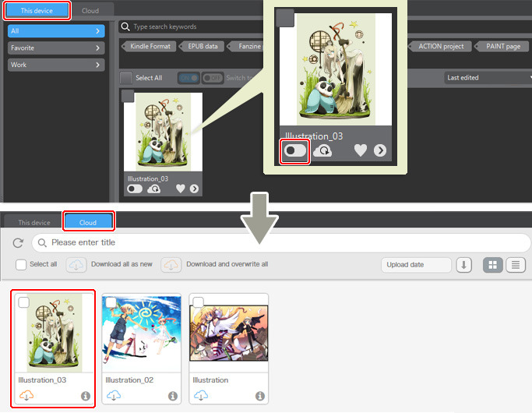The width and height of the screenshot is (532, 413).
Task: Refresh the cloud list with reload icon
Action: pyautogui.click(x=18, y=243)
